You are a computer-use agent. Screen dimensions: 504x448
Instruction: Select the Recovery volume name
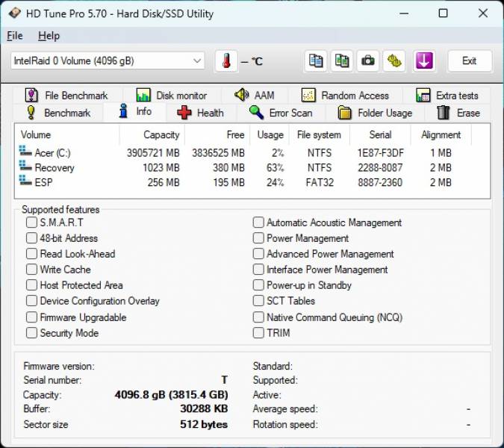(55, 168)
